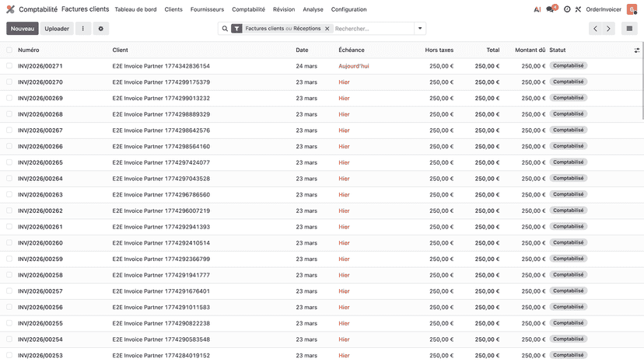Image resolution: width=644 pixels, height=362 pixels.
Task: Select all invoices with header checkbox
Action: pyautogui.click(x=9, y=50)
